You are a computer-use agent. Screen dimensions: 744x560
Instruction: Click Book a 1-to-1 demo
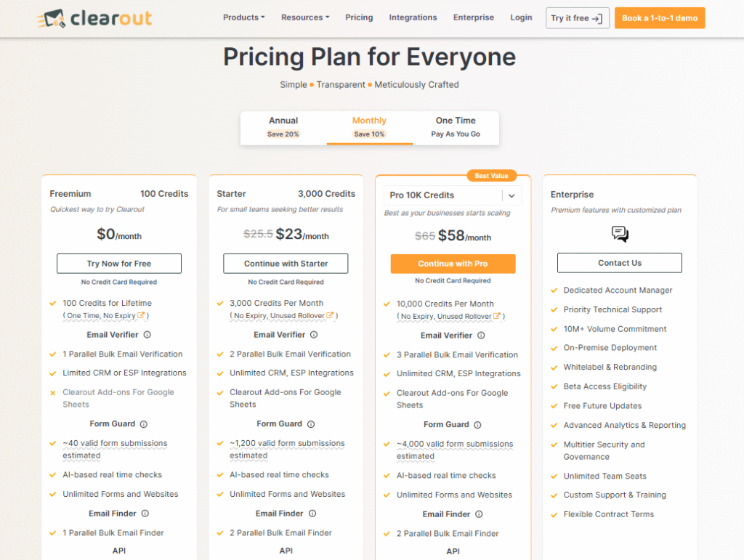point(659,17)
